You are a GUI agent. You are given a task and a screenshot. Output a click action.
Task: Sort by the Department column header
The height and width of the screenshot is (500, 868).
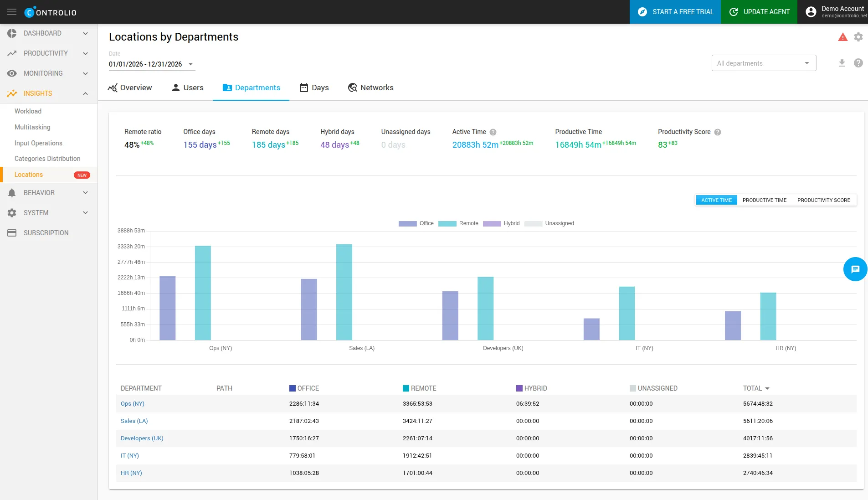pos(141,388)
